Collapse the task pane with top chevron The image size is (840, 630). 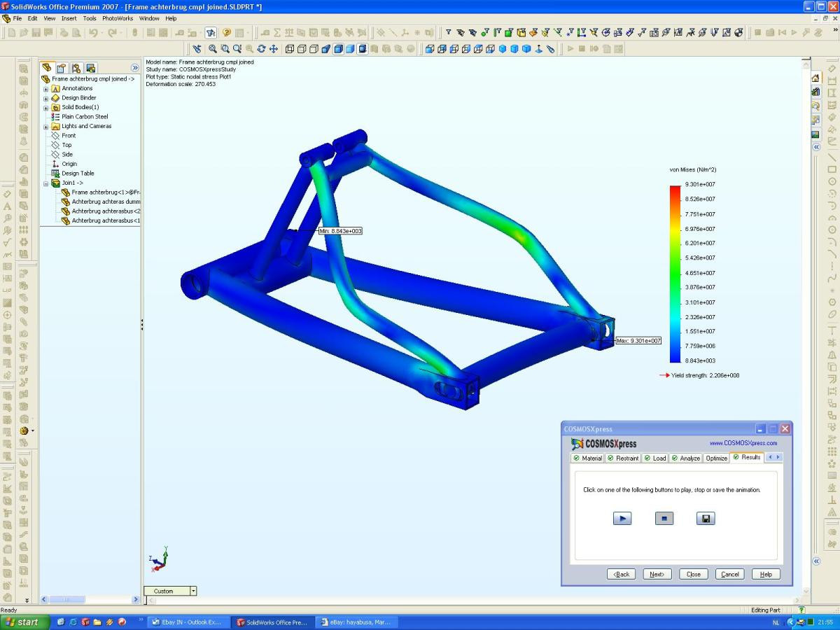pos(815,148)
